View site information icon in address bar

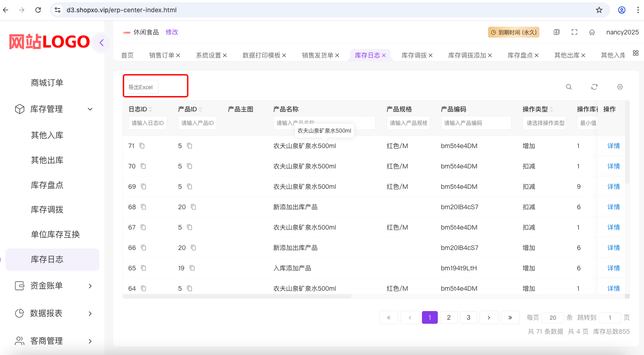pos(57,10)
